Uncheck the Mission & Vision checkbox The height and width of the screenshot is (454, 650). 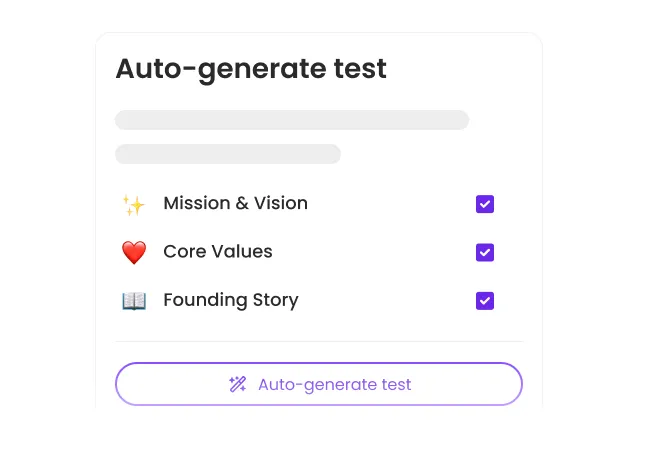point(485,205)
